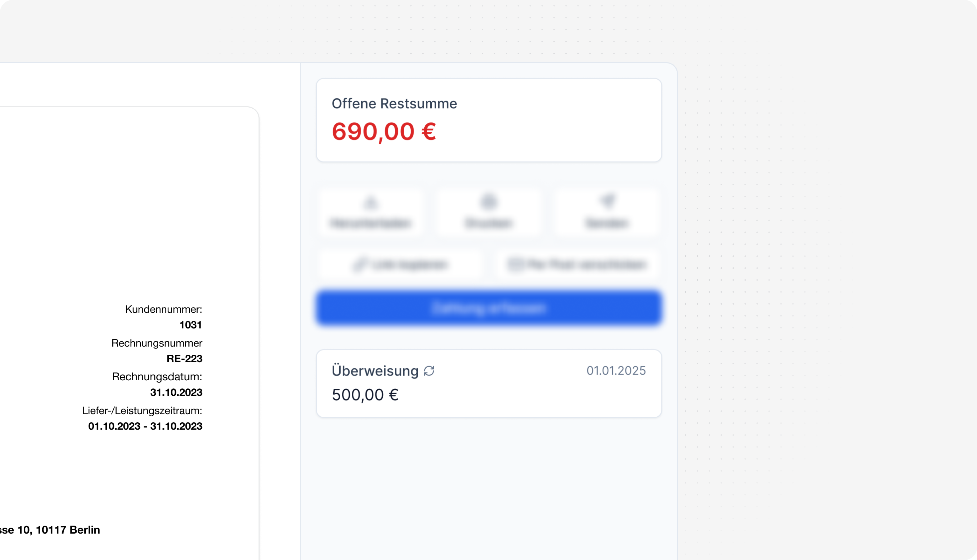Click the refresh icon beside Überweisung

[429, 371]
